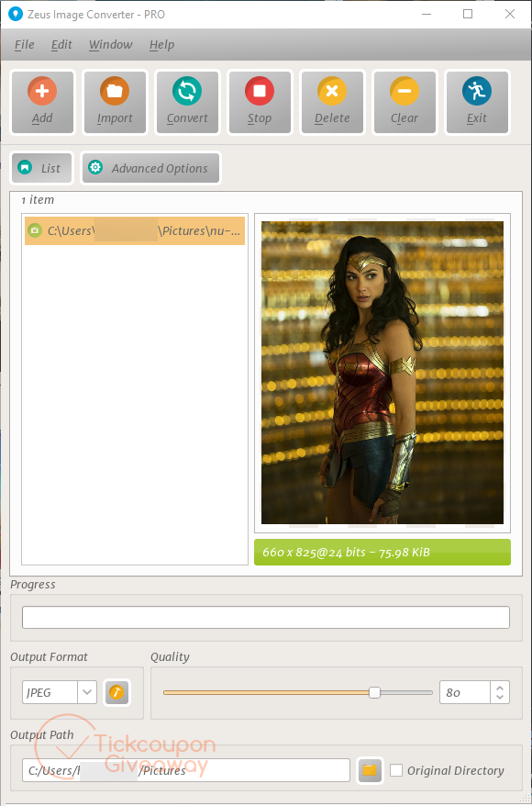Click the Import folder button
Screen dimensions: 532x806
point(115,102)
